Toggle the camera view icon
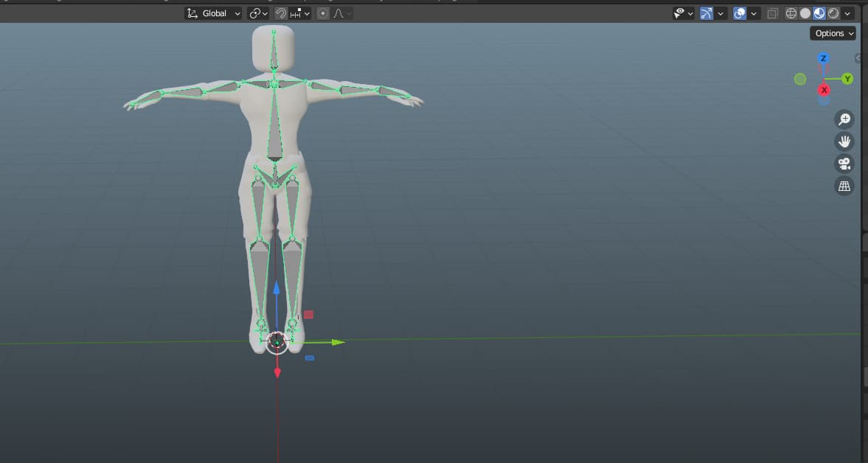 point(844,164)
